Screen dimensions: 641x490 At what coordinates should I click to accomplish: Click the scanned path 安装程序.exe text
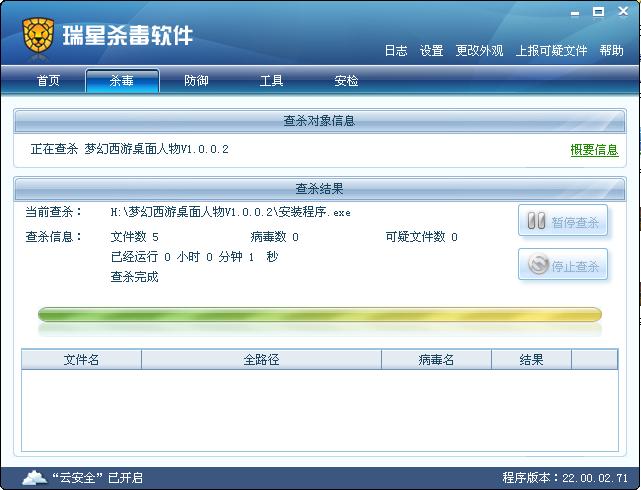(231, 212)
